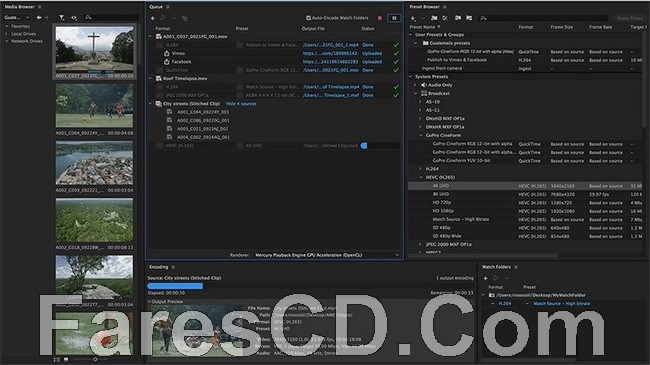Click the Media Browser back arrow

pyautogui.click(x=39, y=17)
